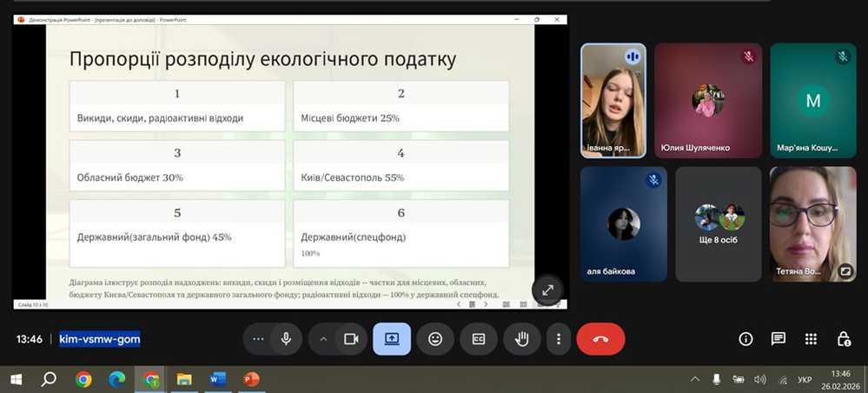Open meeting details info icon
The height and width of the screenshot is (393, 868).
pos(745,339)
